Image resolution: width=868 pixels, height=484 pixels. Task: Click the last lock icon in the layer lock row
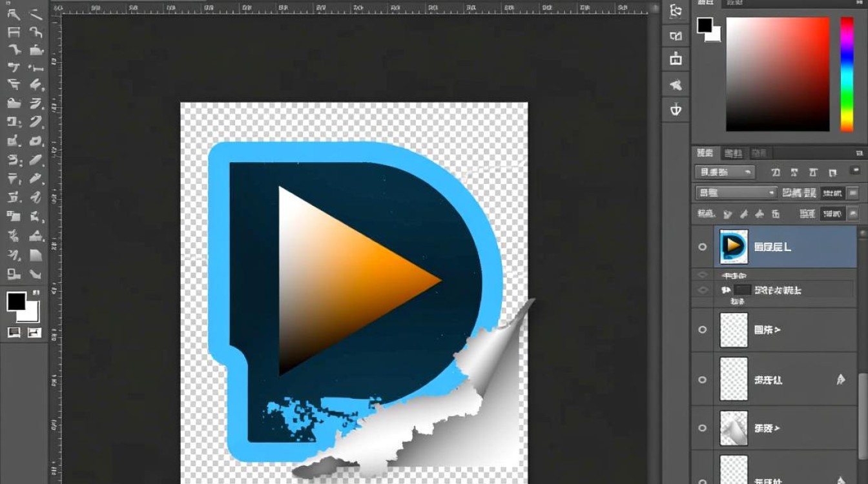point(776,214)
